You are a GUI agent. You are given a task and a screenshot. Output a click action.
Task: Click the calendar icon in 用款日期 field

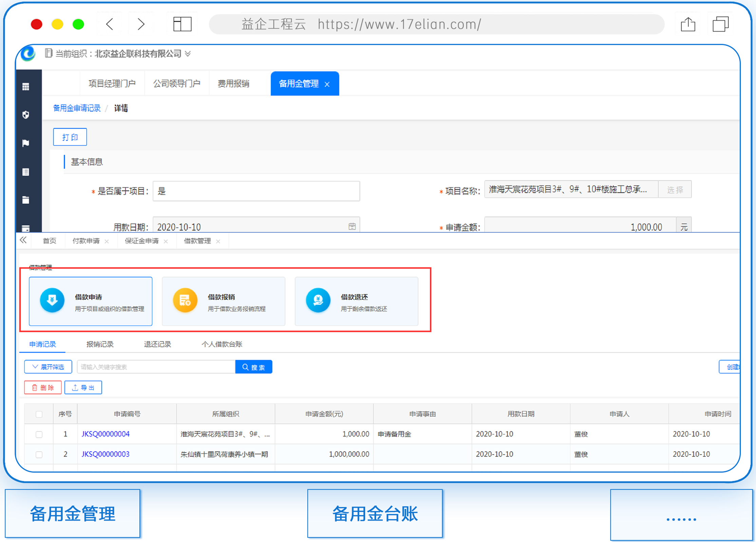[x=352, y=227]
